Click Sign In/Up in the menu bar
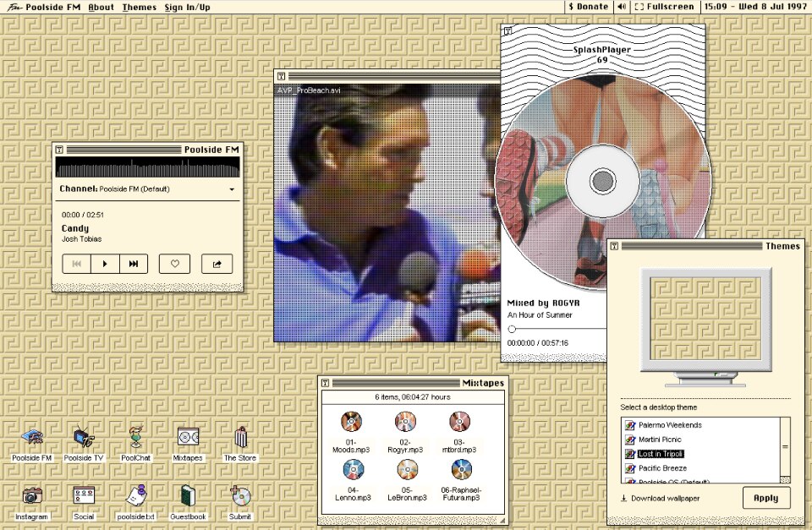The image size is (812, 530). point(187,7)
